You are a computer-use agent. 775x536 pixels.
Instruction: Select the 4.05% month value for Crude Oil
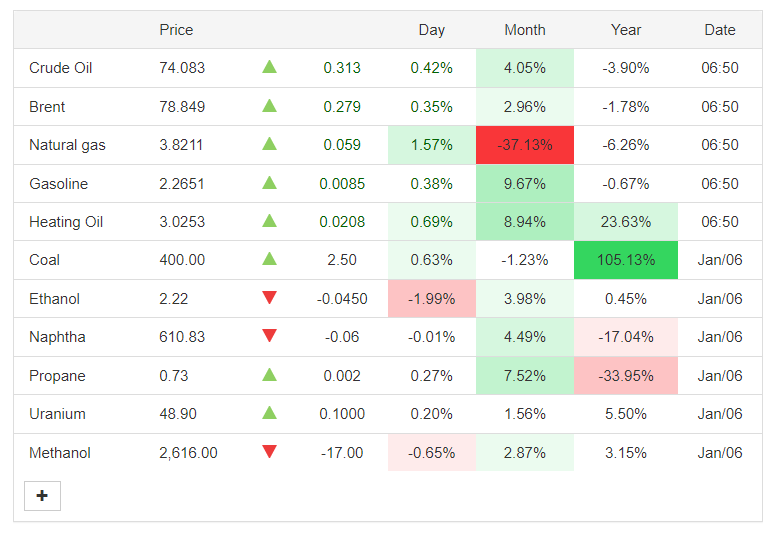coord(525,68)
